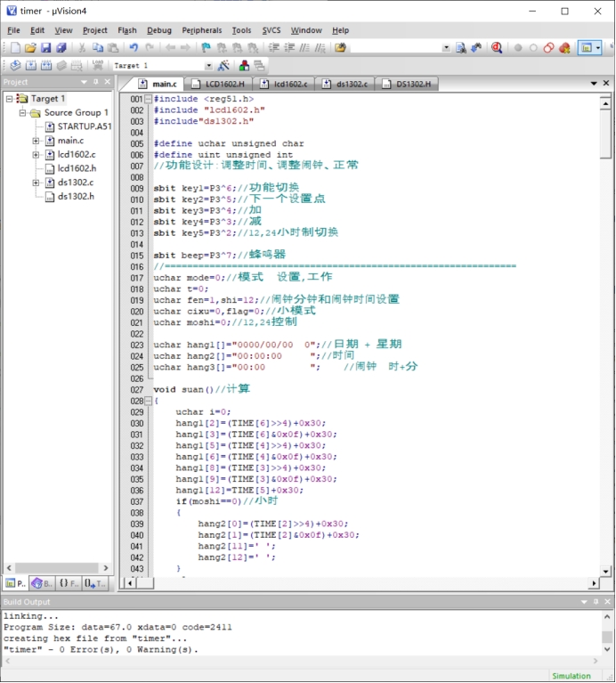Open the File menu

pyautogui.click(x=13, y=30)
